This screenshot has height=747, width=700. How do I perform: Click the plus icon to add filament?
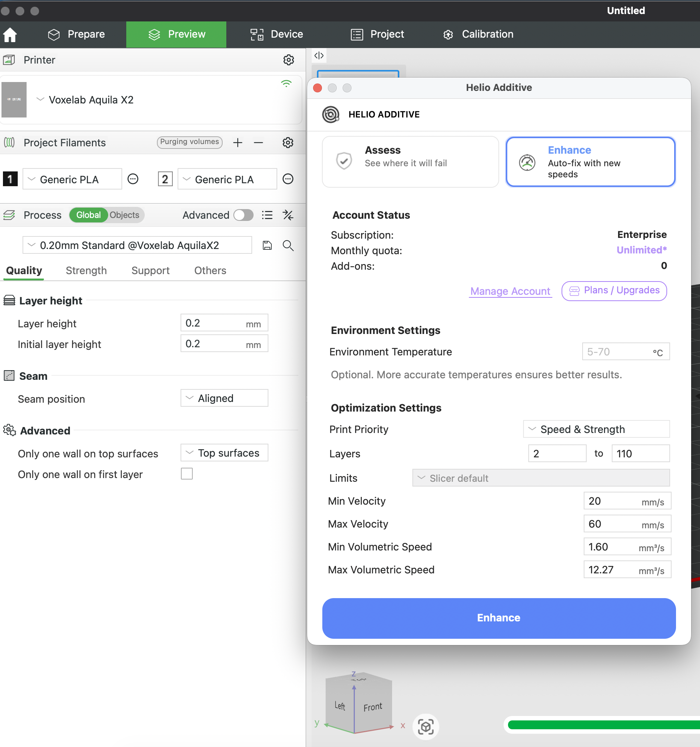point(237,142)
